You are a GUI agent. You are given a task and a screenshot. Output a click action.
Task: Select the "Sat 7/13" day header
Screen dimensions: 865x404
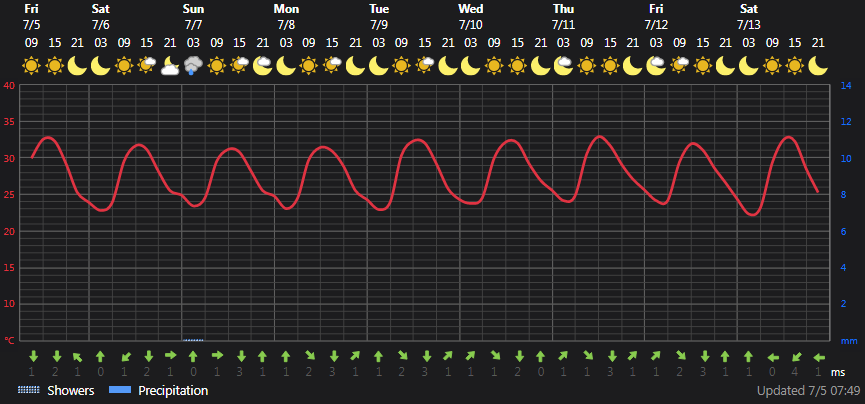coord(749,17)
